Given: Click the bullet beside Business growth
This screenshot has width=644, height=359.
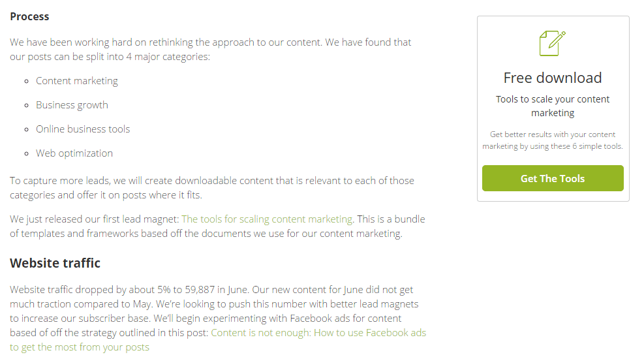Looking at the screenshot, I should coord(26,106).
